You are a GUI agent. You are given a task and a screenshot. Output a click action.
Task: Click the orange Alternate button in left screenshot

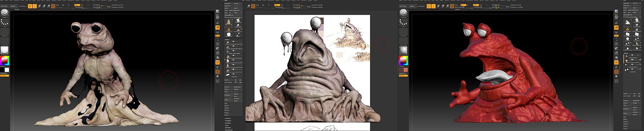coord(4,76)
